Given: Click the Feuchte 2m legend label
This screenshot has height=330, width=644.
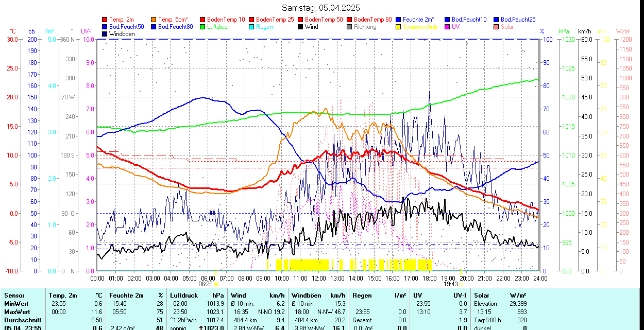Looking at the screenshot, I should 418,20.
